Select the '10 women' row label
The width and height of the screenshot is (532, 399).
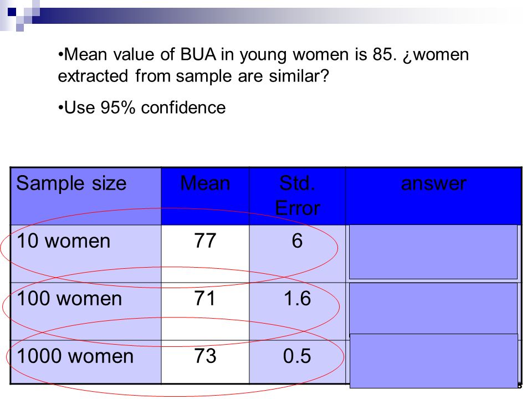[x=63, y=241]
